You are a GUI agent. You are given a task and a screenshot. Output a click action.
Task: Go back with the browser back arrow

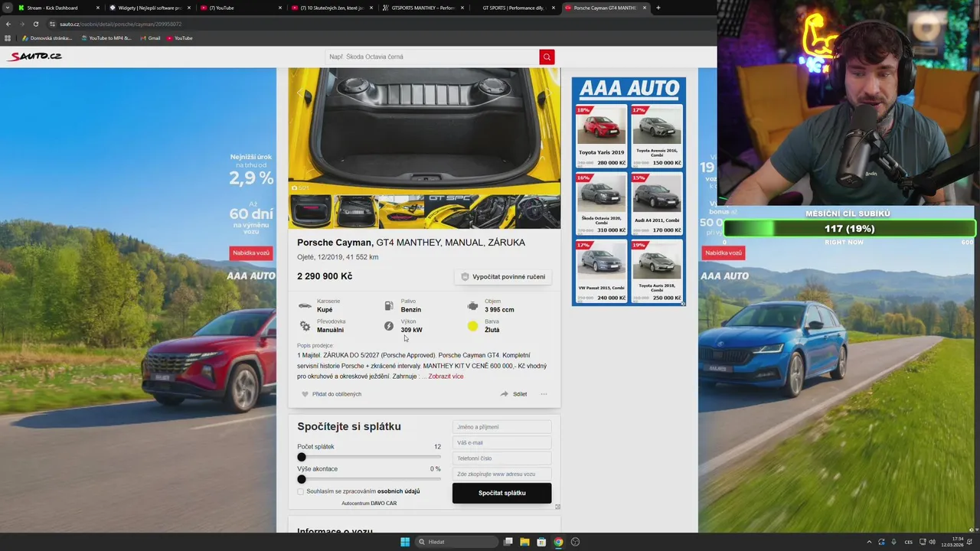click(x=8, y=24)
